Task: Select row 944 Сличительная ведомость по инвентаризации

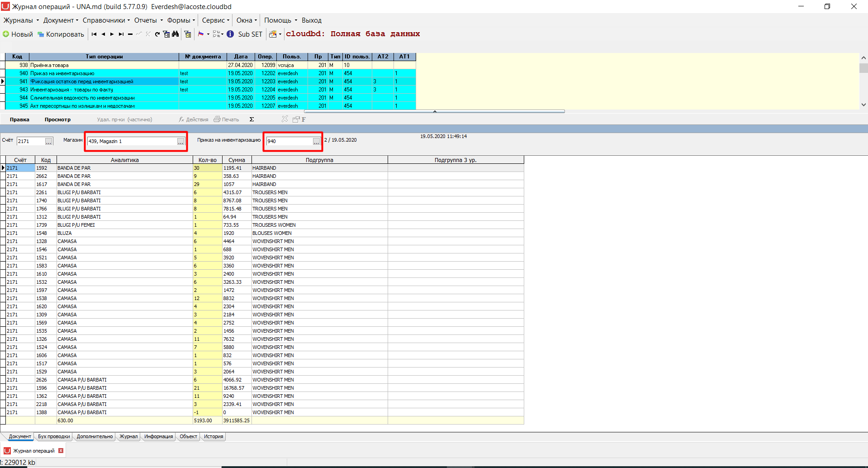Action: click(x=210, y=98)
